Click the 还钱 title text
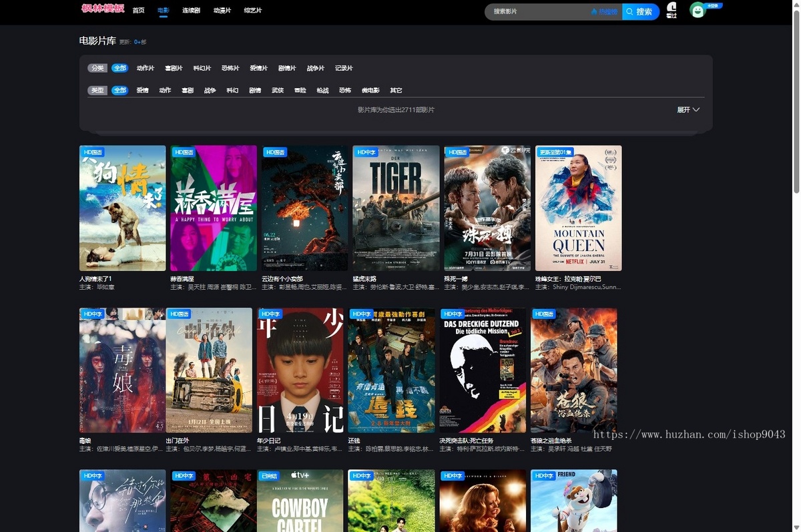Screen dimensions: 801x532 point(354,441)
